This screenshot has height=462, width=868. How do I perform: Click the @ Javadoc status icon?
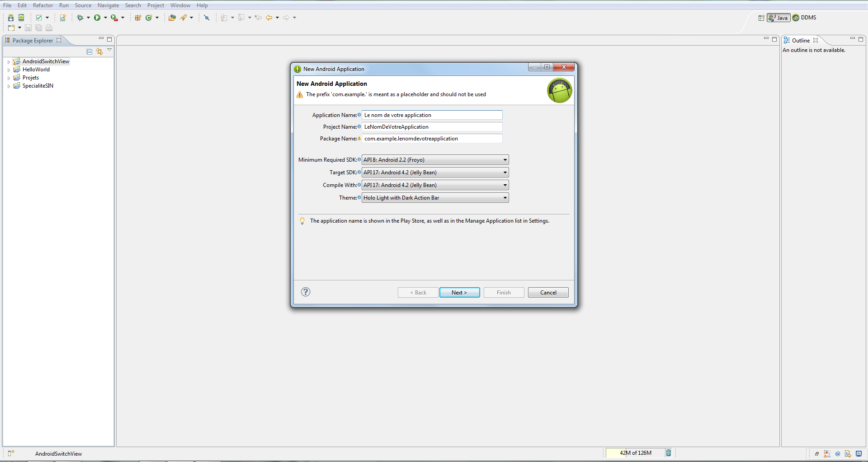(x=838, y=454)
